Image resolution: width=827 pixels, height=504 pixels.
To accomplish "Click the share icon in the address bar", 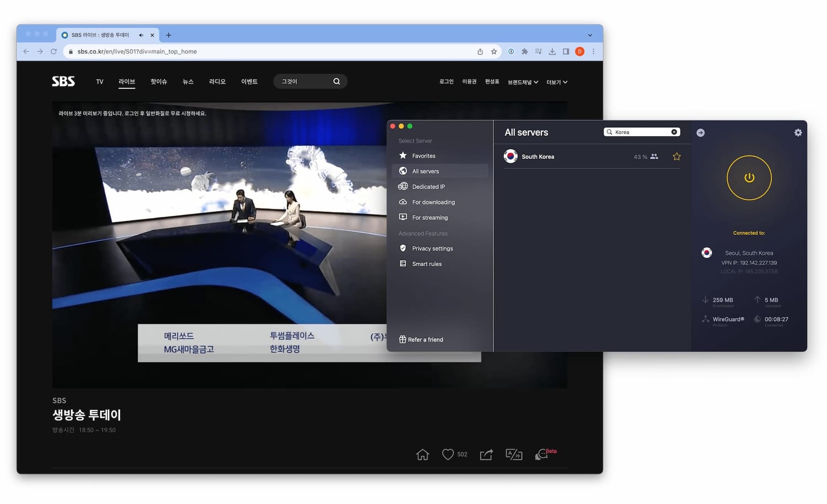I will coord(480,51).
